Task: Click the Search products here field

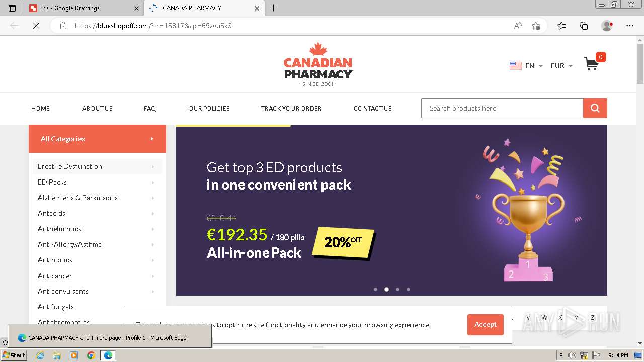Action: coord(502,108)
